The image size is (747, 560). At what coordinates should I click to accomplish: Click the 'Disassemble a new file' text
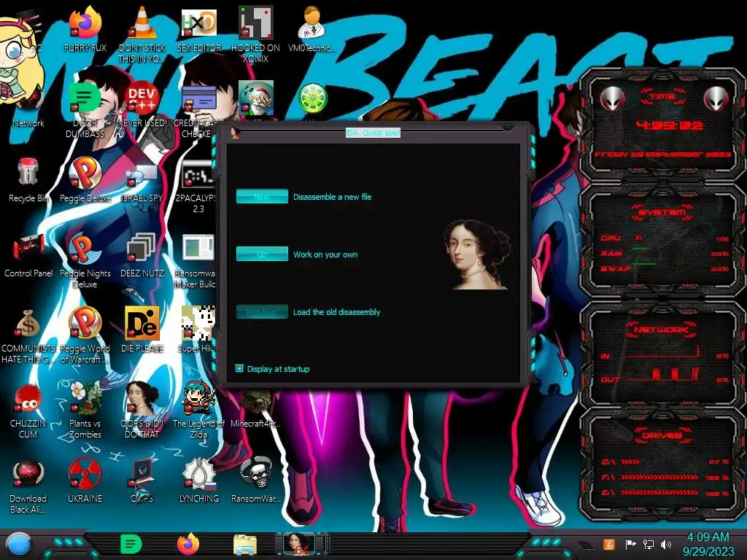332,197
